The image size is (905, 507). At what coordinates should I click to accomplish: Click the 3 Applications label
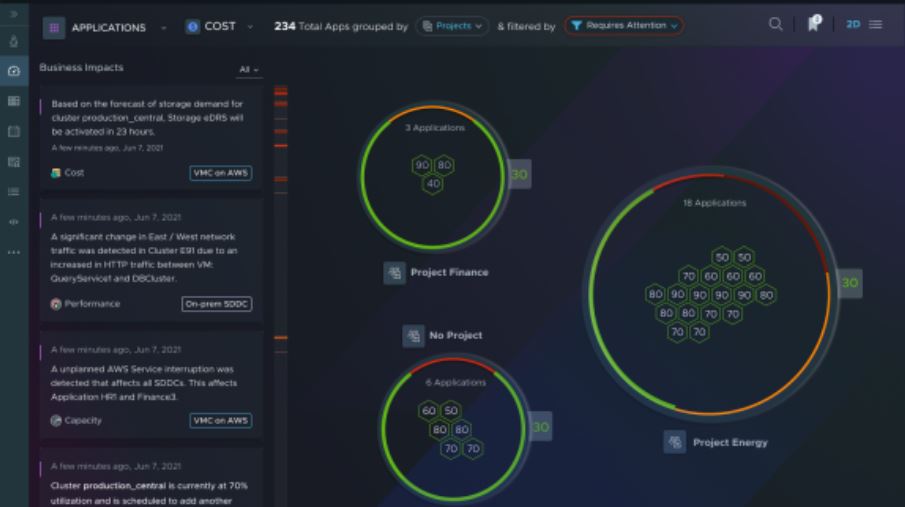(x=435, y=128)
